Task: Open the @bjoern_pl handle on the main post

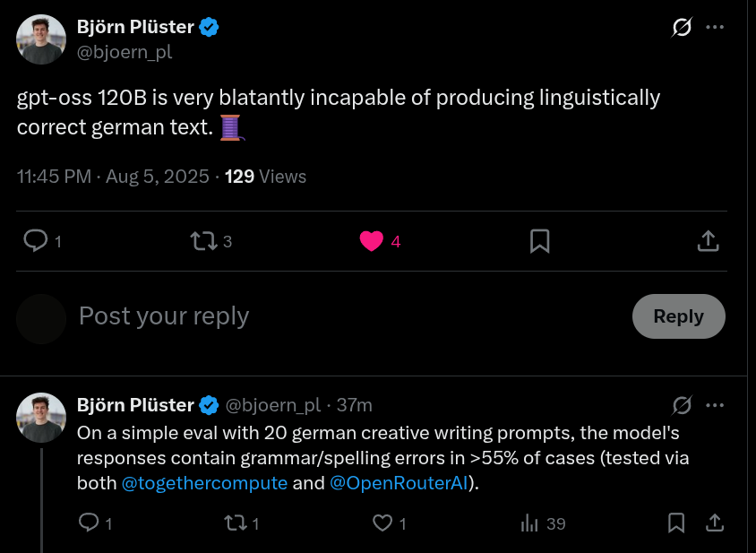Action: point(125,52)
